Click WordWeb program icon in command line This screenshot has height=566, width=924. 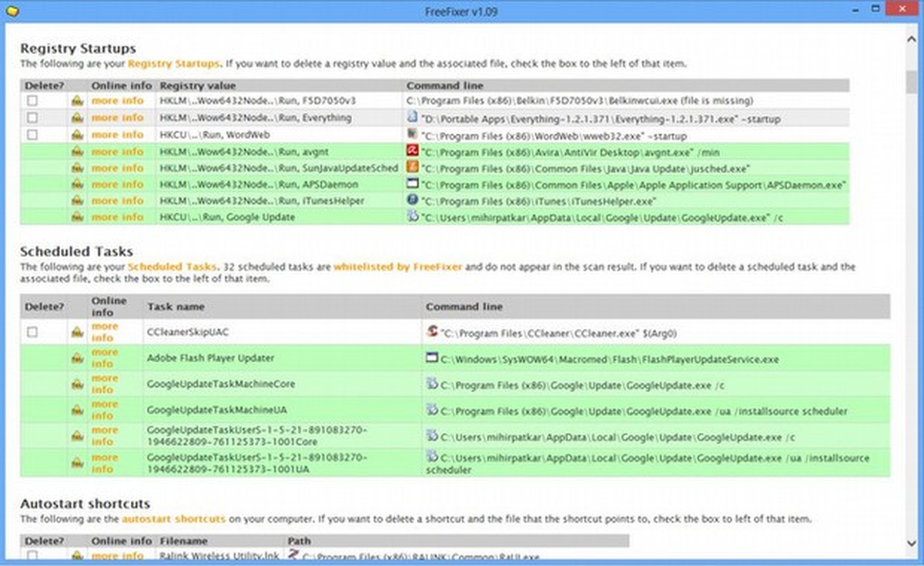tap(413, 134)
